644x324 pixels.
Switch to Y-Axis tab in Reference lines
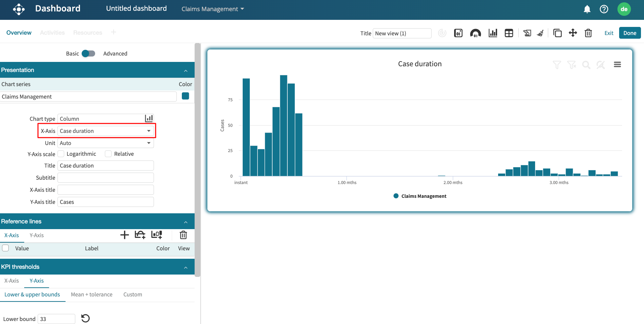point(37,235)
